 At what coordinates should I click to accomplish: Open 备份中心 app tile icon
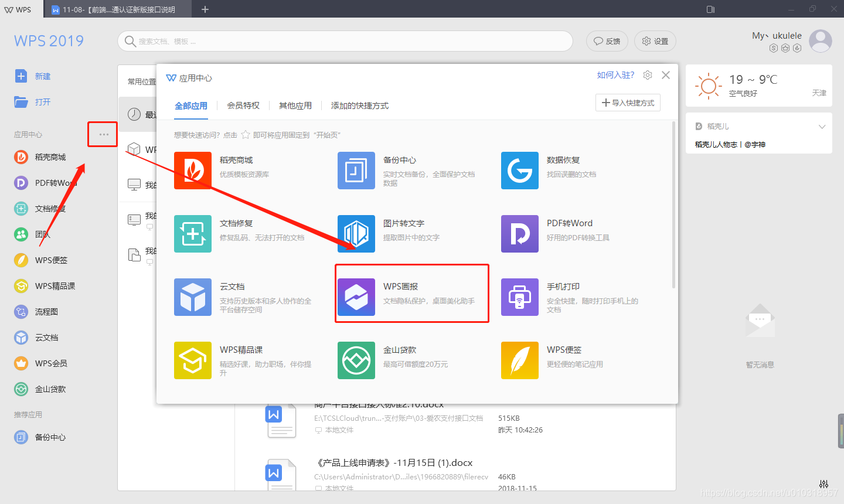(x=356, y=171)
